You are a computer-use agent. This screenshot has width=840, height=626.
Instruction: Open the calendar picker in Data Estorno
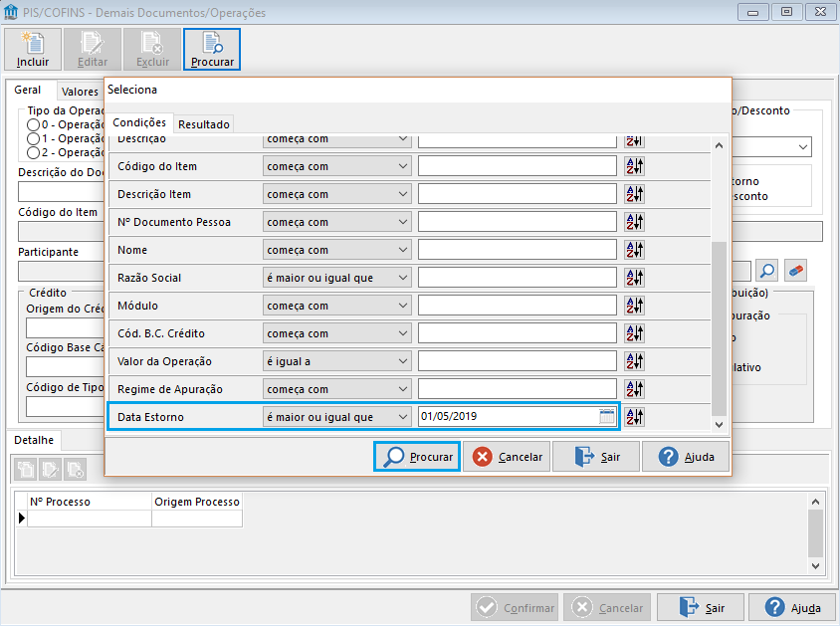(606, 417)
